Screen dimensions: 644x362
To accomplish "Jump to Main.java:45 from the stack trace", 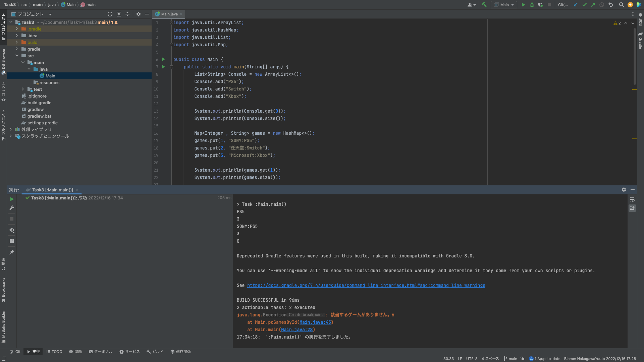I will pyautogui.click(x=315, y=322).
